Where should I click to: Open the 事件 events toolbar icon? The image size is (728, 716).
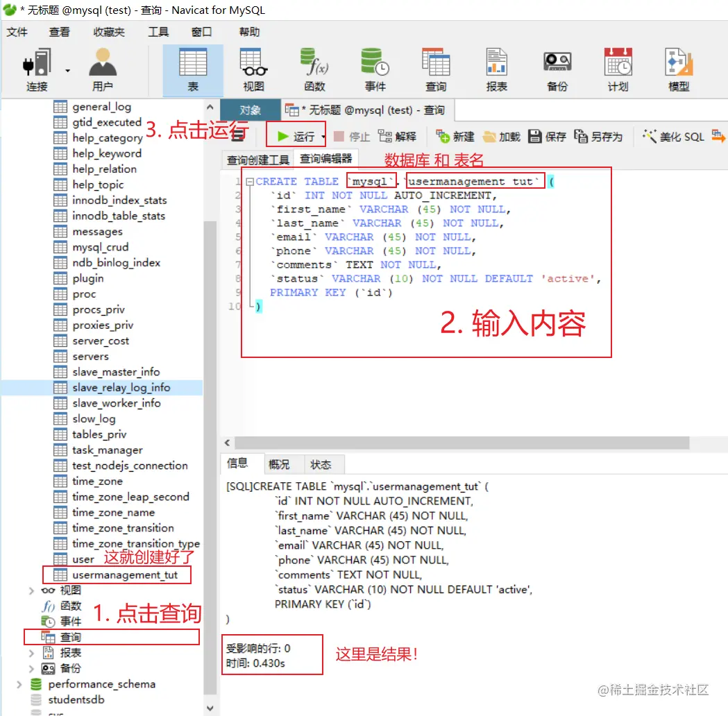(375, 69)
